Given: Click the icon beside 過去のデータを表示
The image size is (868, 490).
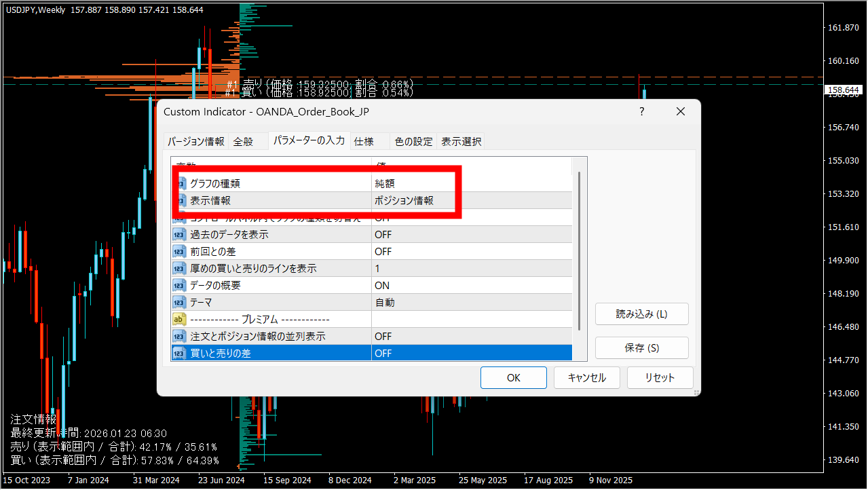Looking at the screenshot, I should [180, 235].
